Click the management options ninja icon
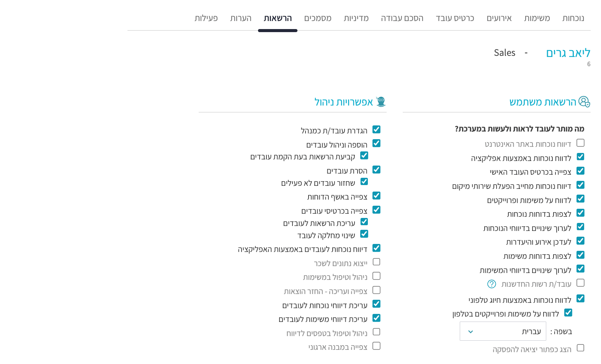The height and width of the screenshot is (364, 601). [x=381, y=102]
